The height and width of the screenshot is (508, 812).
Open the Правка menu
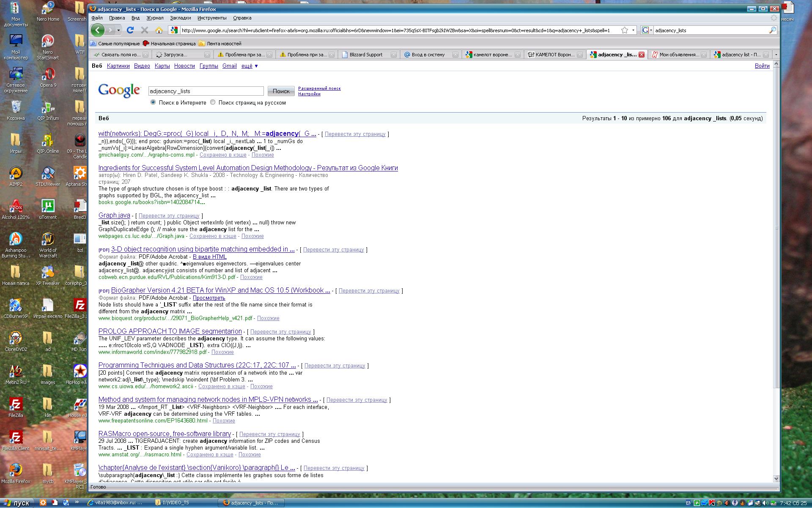pos(117,18)
